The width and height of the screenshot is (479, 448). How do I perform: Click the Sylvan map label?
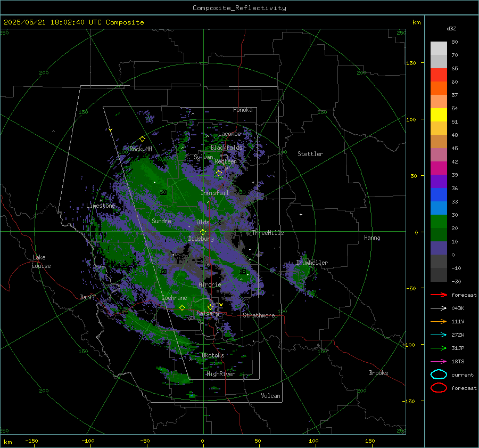pos(203,157)
